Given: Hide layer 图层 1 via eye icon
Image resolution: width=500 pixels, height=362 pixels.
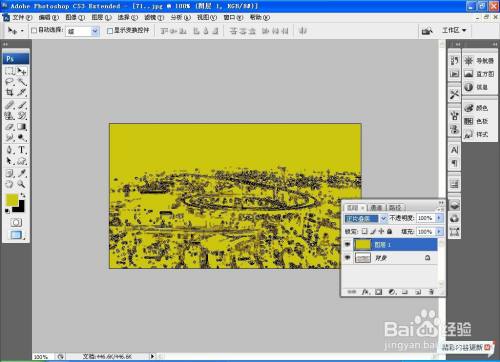Looking at the screenshot, I should click(347, 244).
